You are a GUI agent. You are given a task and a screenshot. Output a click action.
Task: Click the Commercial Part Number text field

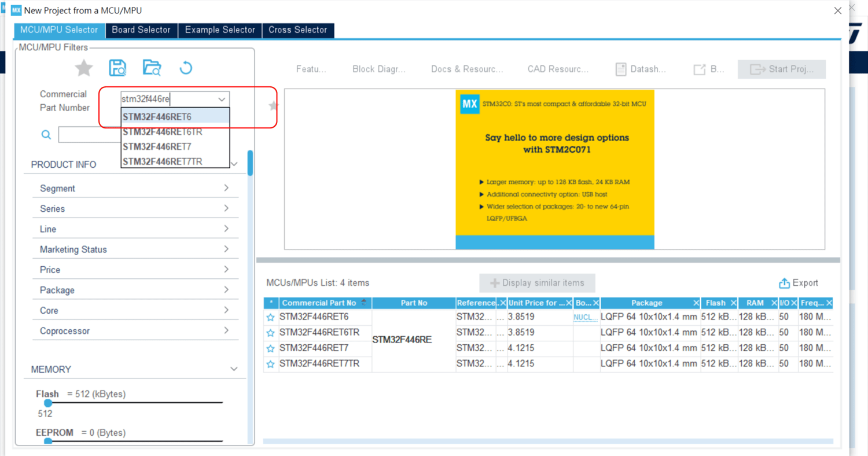[x=168, y=100]
